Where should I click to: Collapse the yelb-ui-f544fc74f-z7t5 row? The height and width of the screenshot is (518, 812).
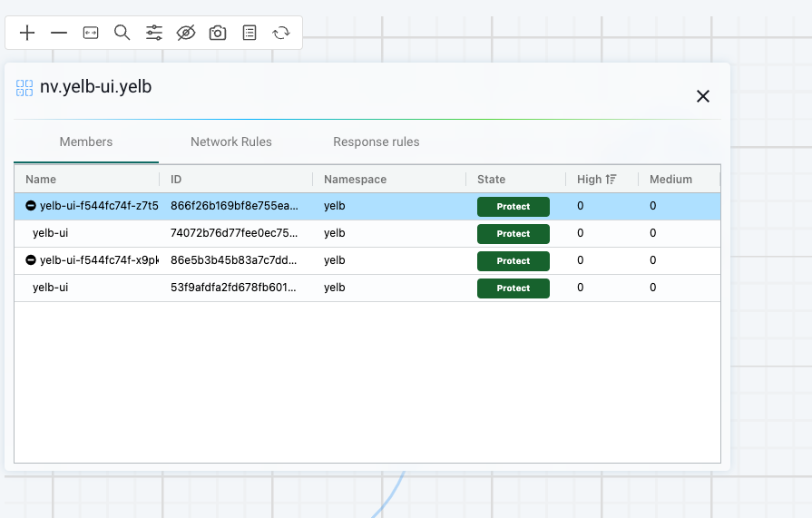click(31, 206)
